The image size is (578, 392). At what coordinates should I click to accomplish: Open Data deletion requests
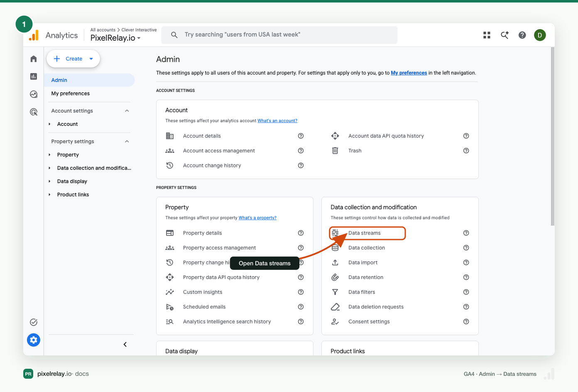[376, 307]
